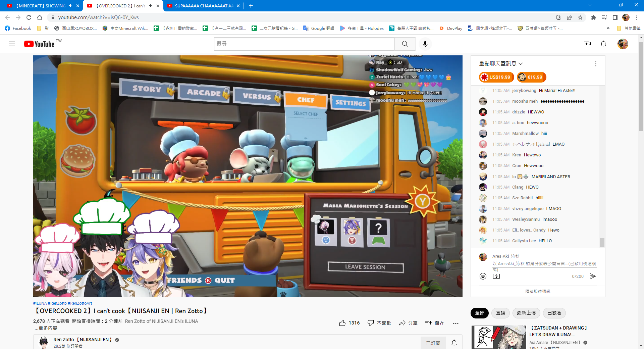The image size is (644, 349).
Task: Click the #RenZotto hashtag link
Action: pos(57,303)
